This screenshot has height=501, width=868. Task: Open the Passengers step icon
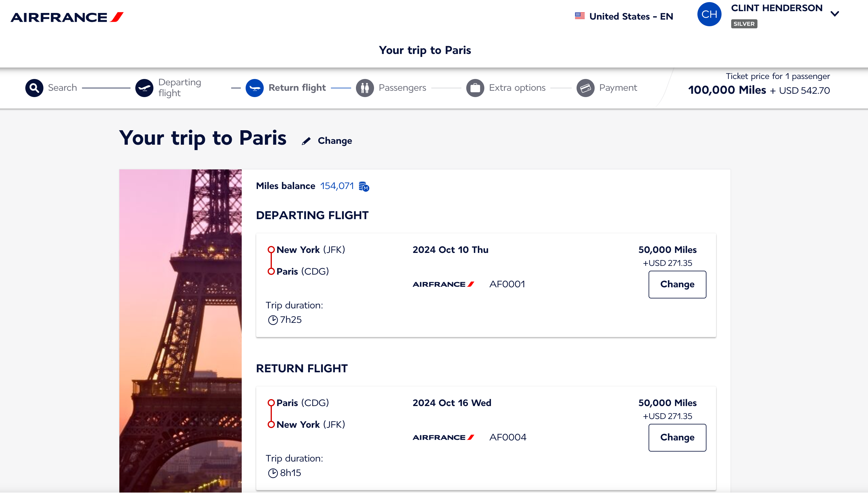point(365,88)
